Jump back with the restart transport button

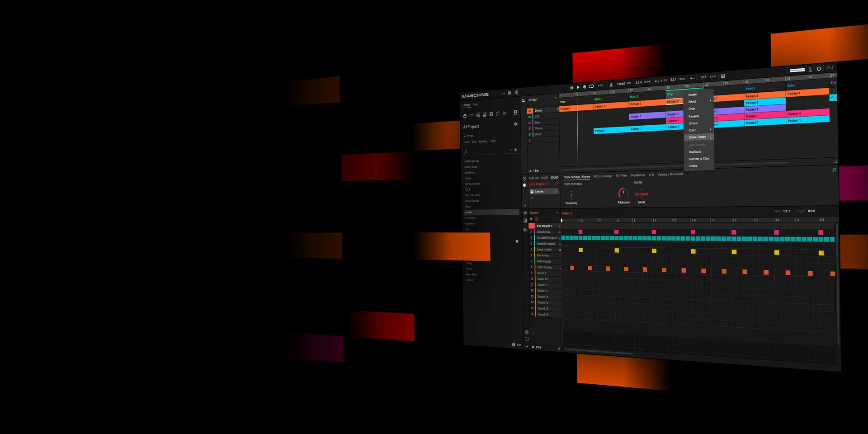click(571, 87)
